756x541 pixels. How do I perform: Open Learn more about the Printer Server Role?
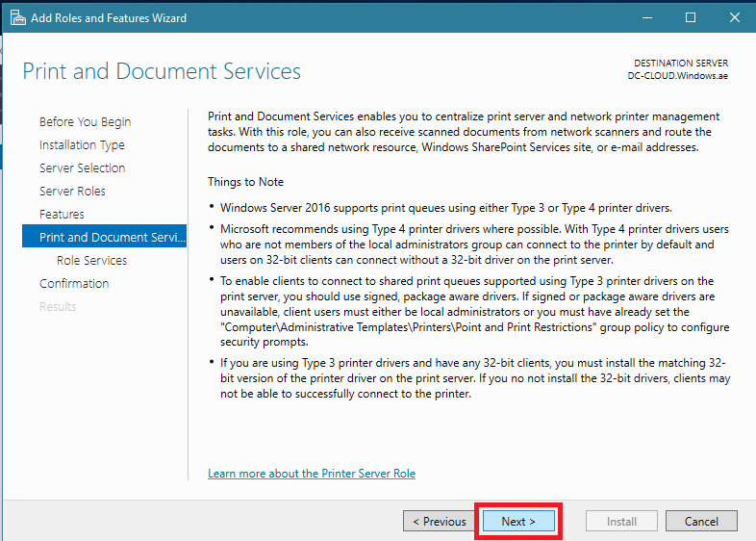point(312,474)
